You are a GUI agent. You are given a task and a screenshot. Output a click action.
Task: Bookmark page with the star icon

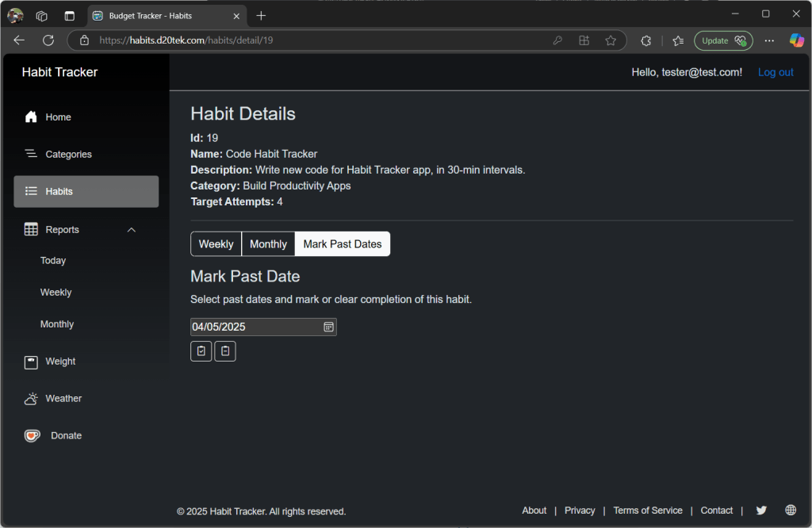pos(611,40)
